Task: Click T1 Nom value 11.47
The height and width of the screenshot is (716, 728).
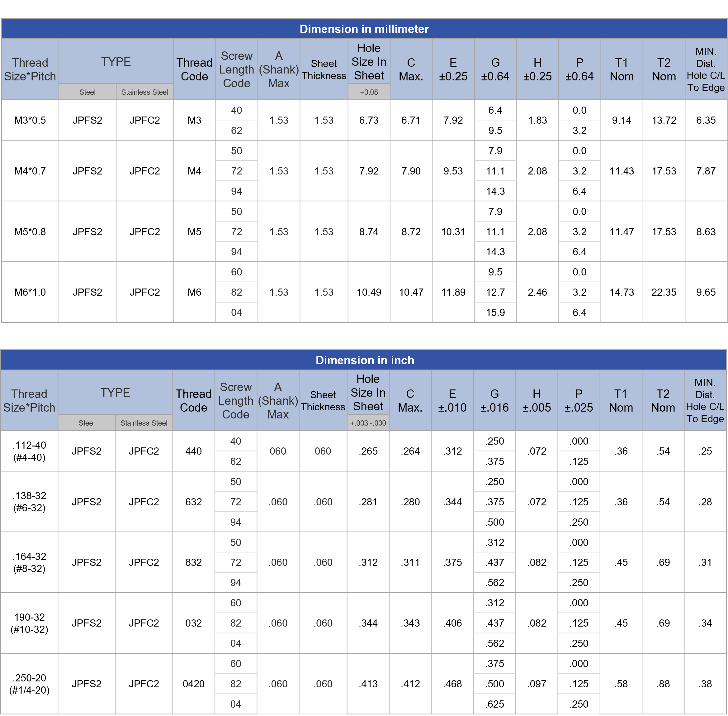Action: tap(622, 232)
